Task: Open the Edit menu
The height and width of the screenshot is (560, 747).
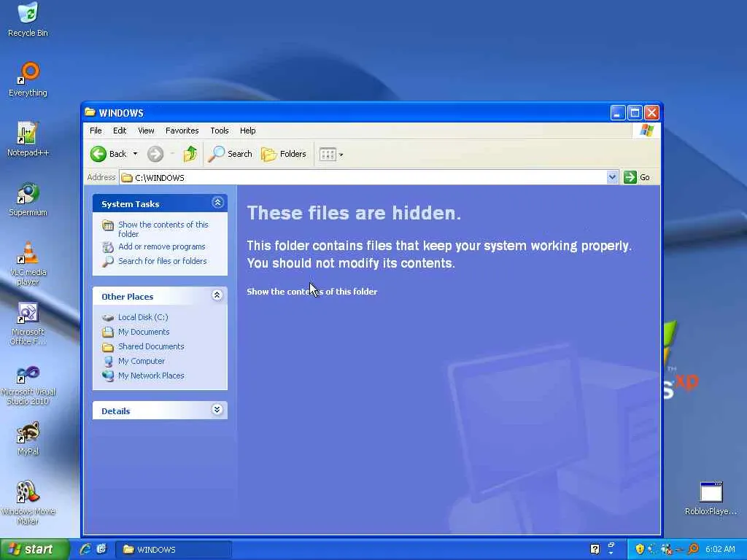Action: (120, 131)
